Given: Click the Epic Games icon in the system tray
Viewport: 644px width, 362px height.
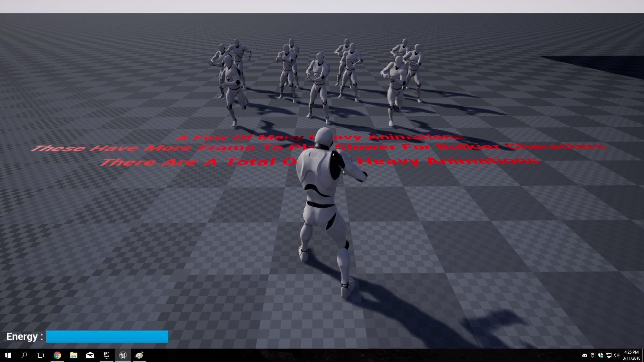Looking at the screenshot, I should click(593, 355).
